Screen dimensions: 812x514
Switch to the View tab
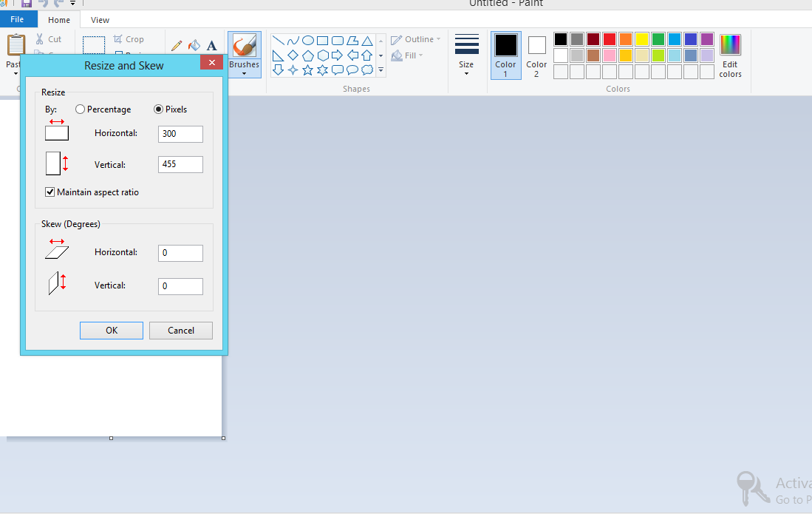click(100, 20)
